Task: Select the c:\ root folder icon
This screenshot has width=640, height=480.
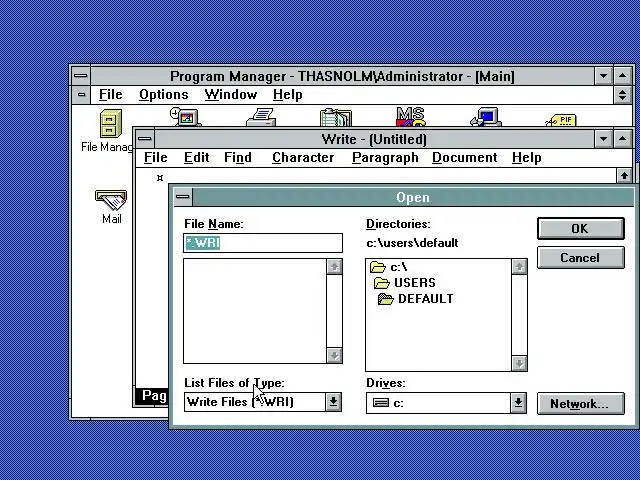Action: (378, 267)
